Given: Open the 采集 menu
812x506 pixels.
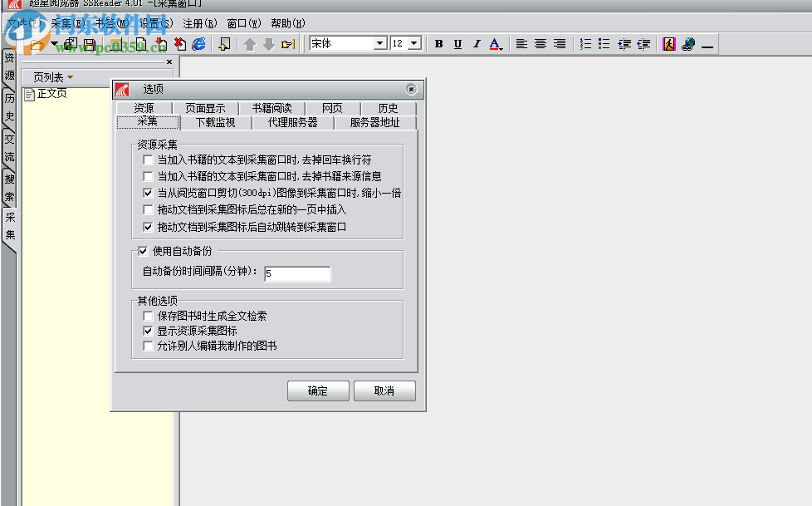Looking at the screenshot, I should [68, 23].
